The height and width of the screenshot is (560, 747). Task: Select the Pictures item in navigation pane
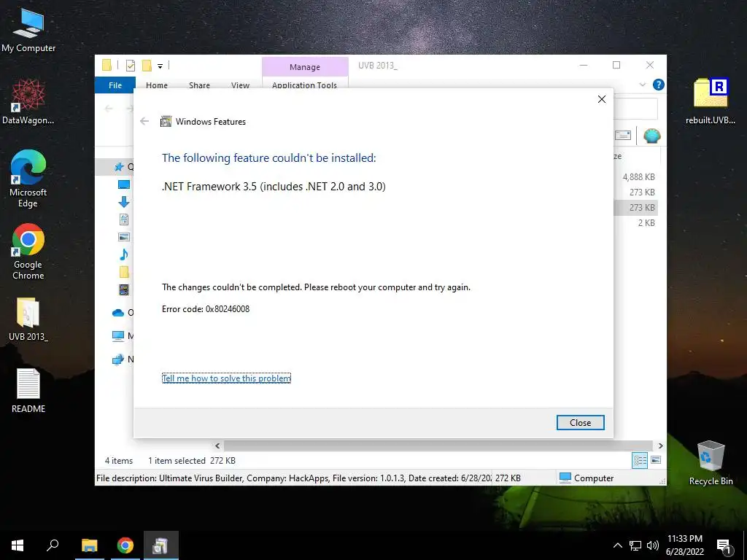coord(124,237)
